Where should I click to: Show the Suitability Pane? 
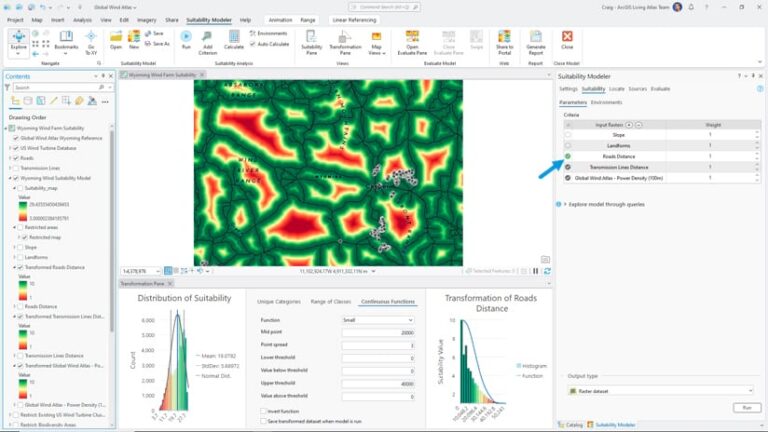point(312,42)
